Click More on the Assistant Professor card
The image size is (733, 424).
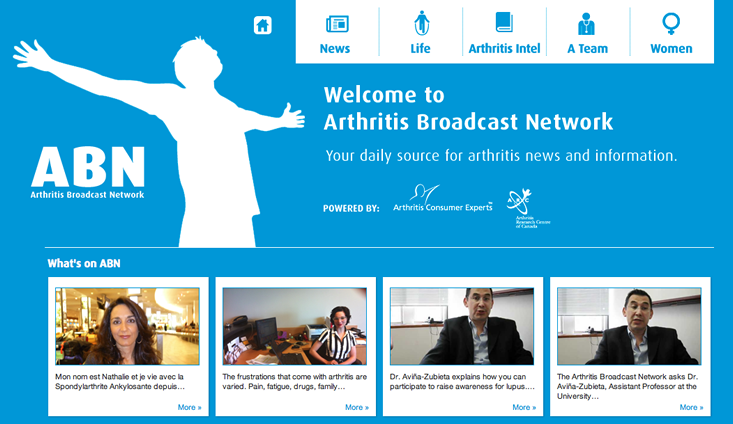pos(691,407)
